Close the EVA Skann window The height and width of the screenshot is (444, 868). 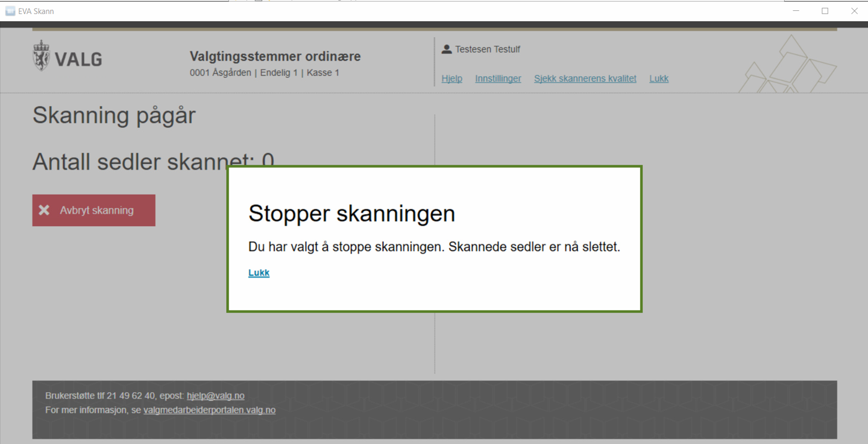click(x=854, y=11)
